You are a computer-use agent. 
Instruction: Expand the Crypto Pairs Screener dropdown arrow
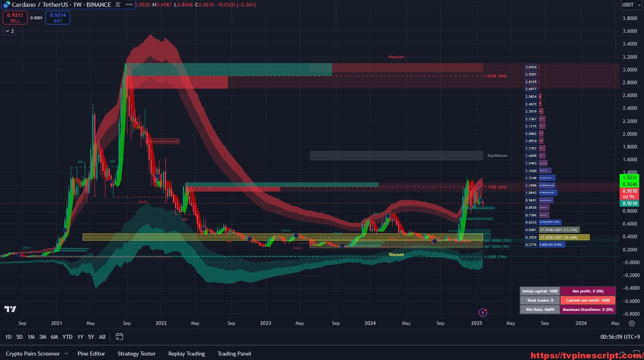[66, 354]
